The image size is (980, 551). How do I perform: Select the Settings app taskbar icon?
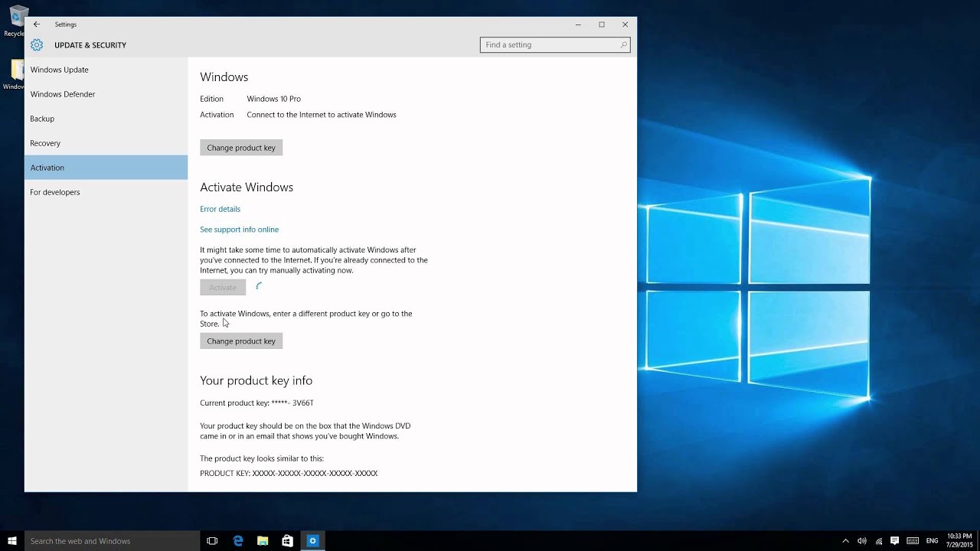(x=312, y=541)
